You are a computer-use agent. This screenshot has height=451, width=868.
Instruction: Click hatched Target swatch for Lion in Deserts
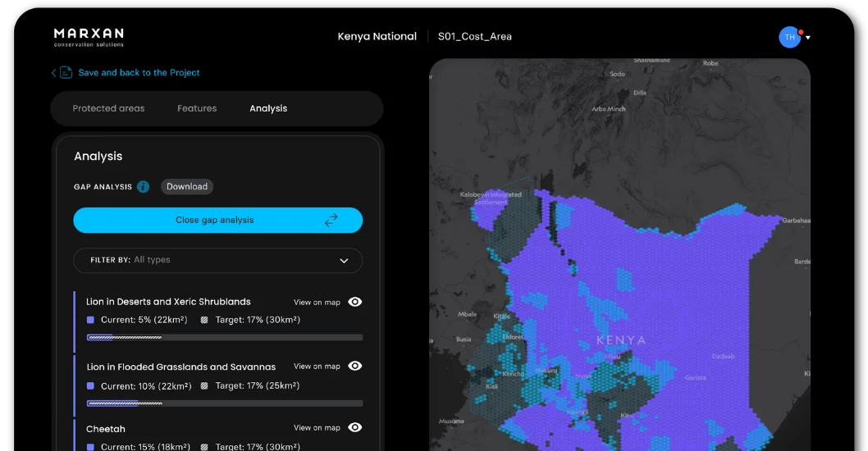[x=204, y=320]
